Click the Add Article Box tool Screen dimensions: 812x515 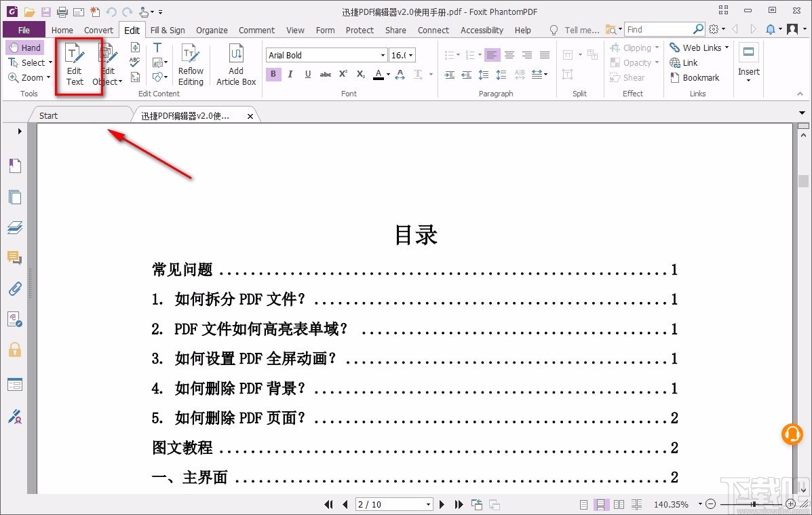235,64
